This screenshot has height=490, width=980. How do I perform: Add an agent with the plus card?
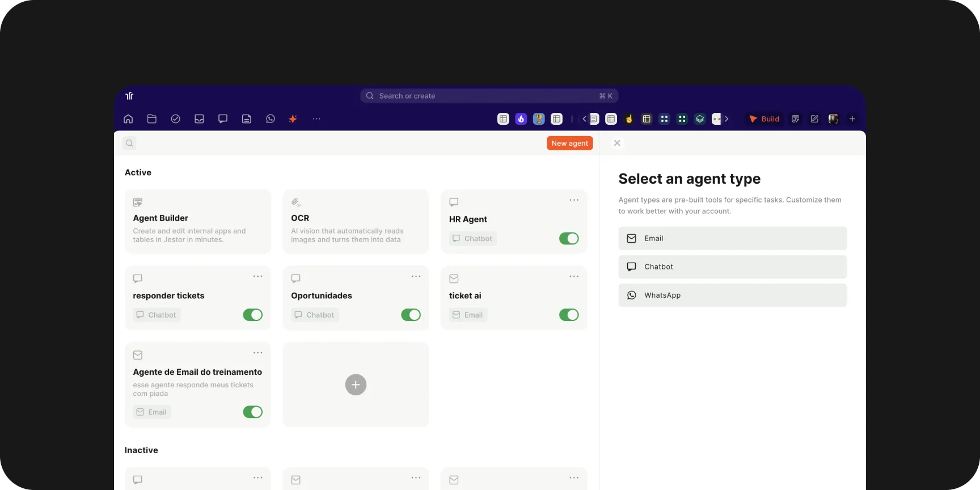(x=356, y=385)
